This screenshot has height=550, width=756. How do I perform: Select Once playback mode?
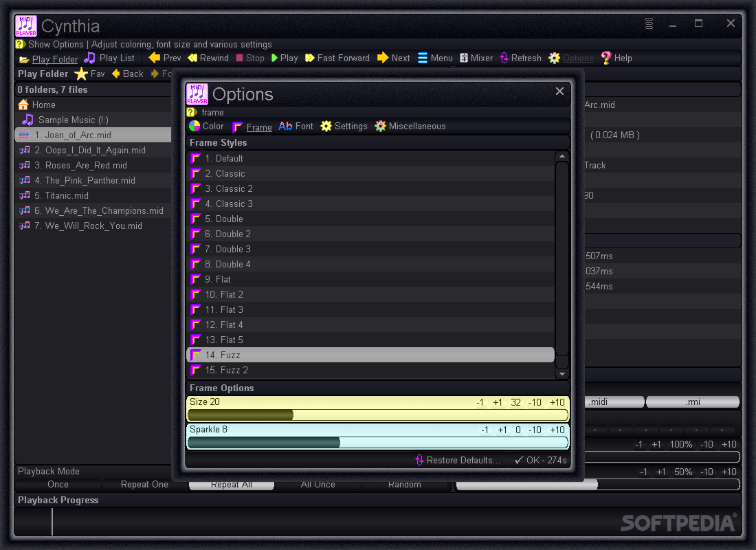point(58,485)
